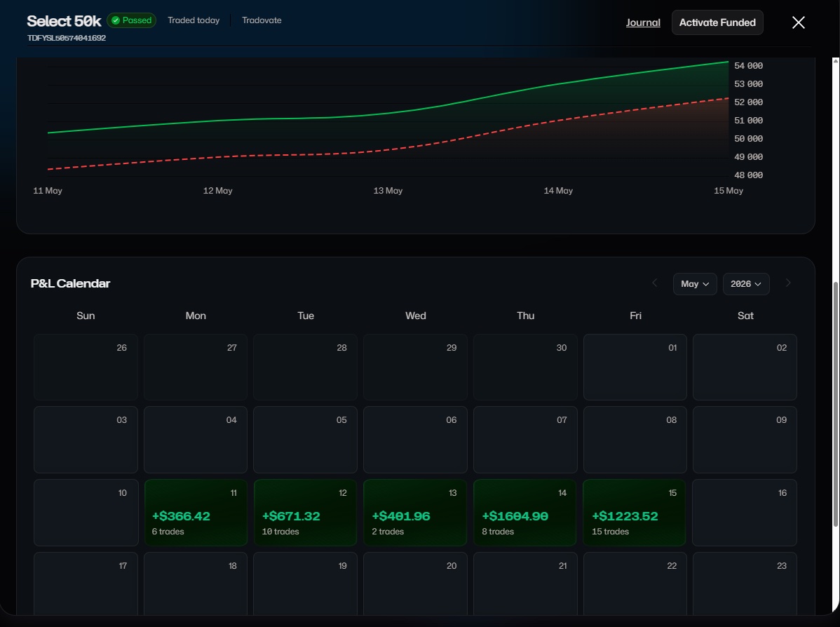Open the May month dropdown
The image size is (840, 627).
[695, 284]
